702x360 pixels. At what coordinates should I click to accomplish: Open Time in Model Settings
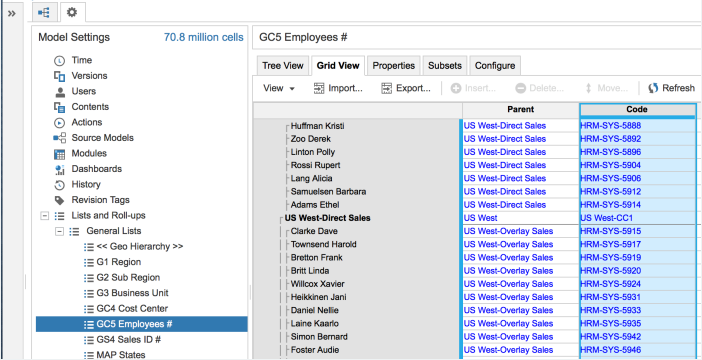point(82,60)
